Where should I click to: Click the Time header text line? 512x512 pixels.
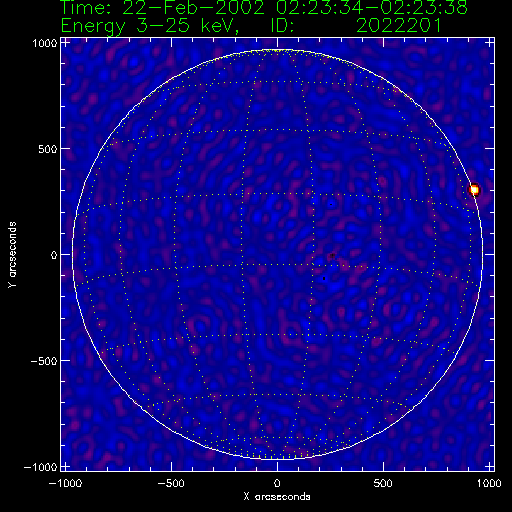click(x=264, y=8)
